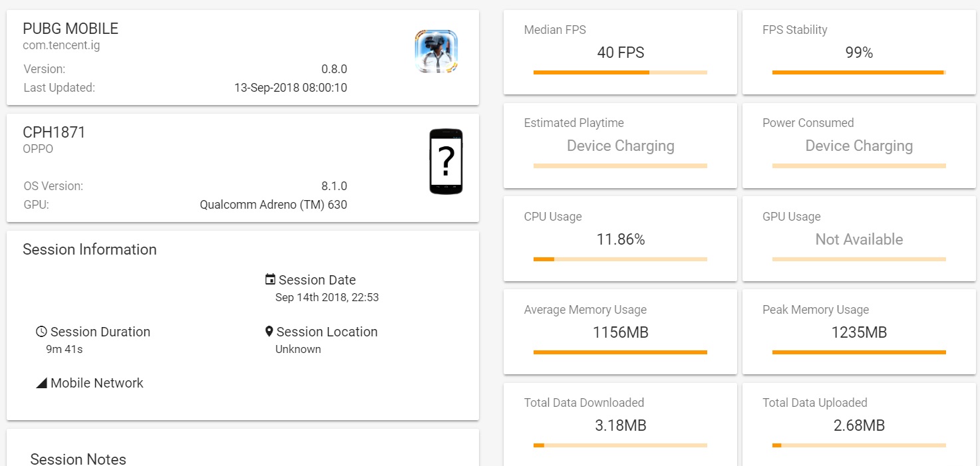Click the Power Consumed label
Image resolution: width=980 pixels, height=466 pixels.
[x=808, y=123]
